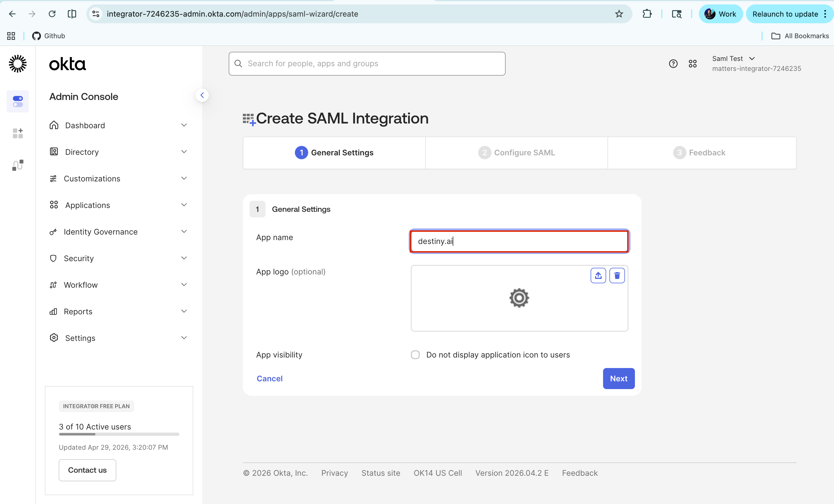Click into the App name field

point(519,241)
